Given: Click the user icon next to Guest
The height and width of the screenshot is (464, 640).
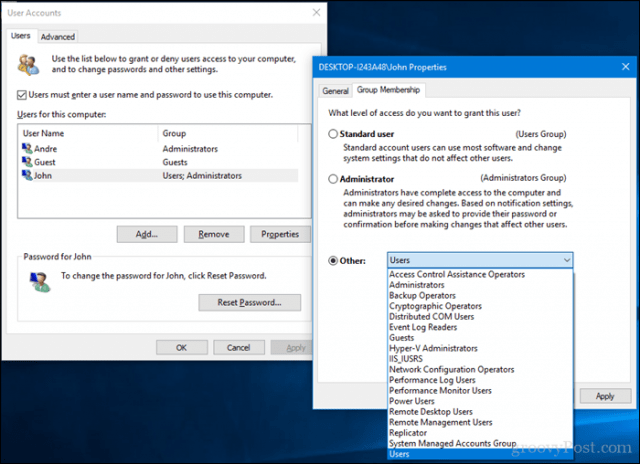Looking at the screenshot, I should pyautogui.click(x=27, y=162).
